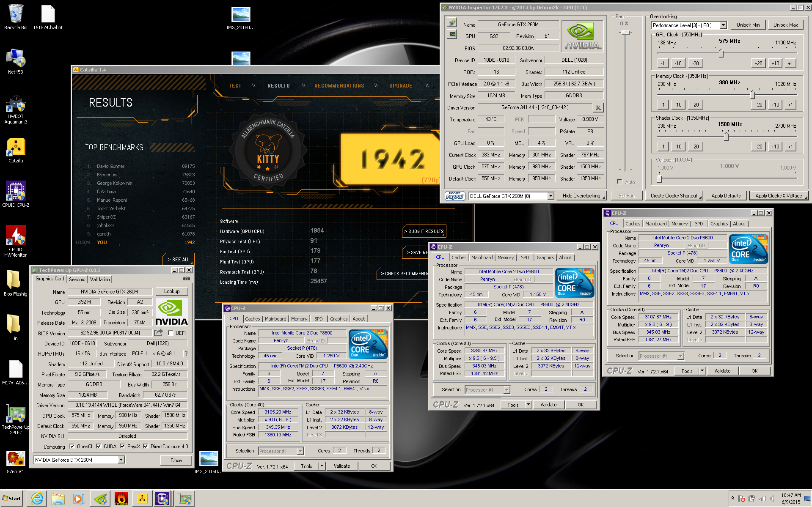Click the GPU-Z camera screenshot icon
The width and height of the screenshot is (812, 507).
(x=187, y=279)
